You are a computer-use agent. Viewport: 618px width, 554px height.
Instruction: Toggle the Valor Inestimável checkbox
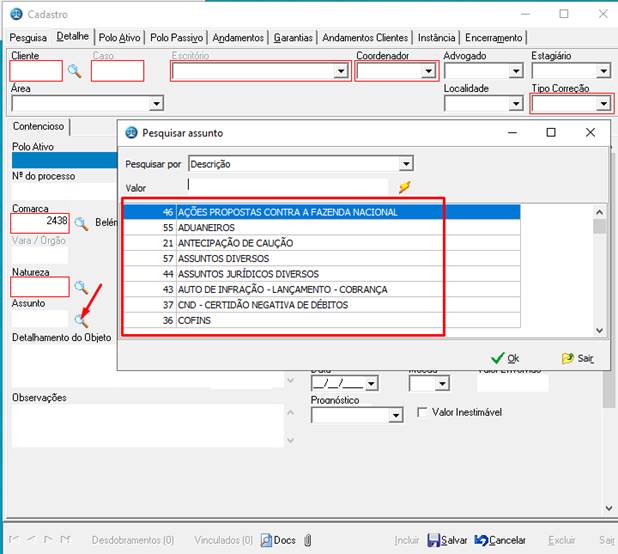pyautogui.click(x=422, y=412)
